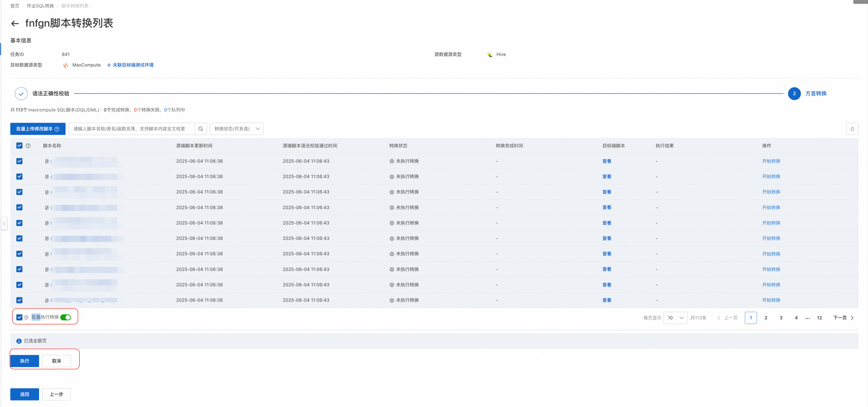Expand the collapsed left side panel
The image size is (868, 407).
[x=4, y=223]
